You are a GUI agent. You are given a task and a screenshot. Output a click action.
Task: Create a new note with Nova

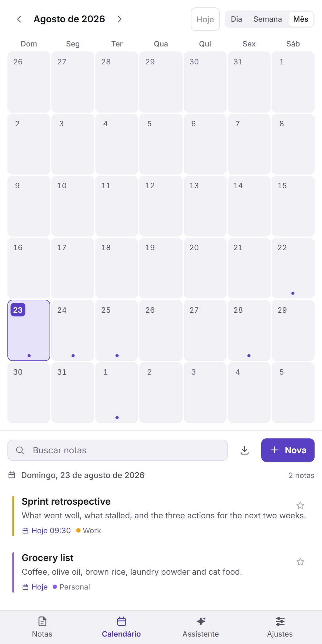click(288, 450)
